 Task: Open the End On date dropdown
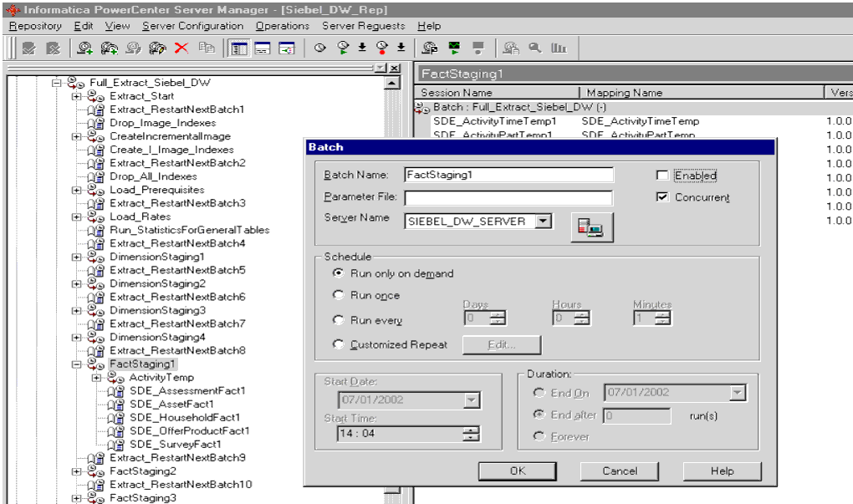click(x=738, y=393)
